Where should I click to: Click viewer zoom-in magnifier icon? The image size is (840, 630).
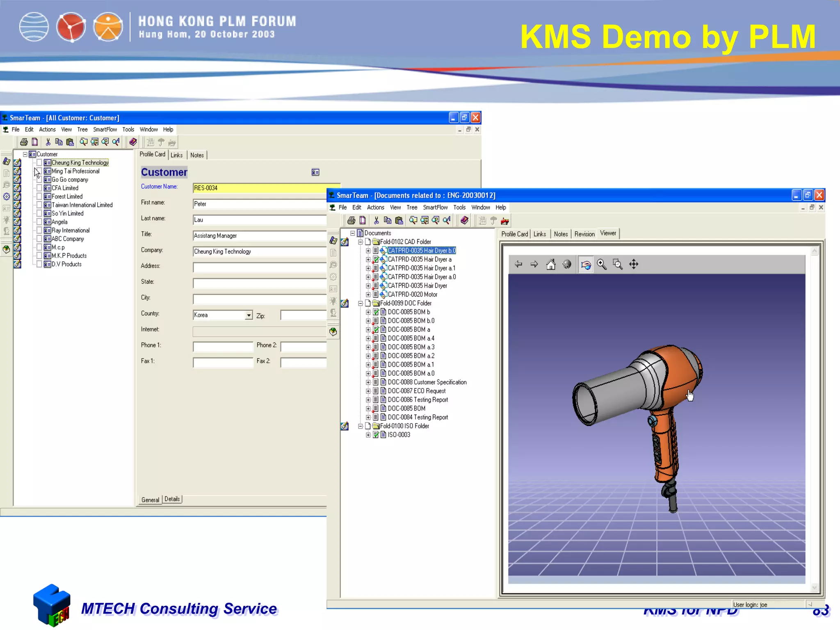coord(602,265)
